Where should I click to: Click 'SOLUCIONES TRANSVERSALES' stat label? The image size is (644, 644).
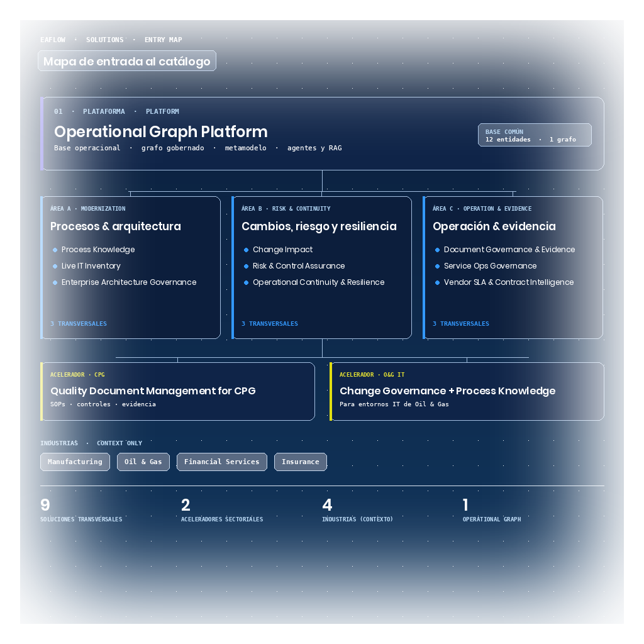(81, 519)
